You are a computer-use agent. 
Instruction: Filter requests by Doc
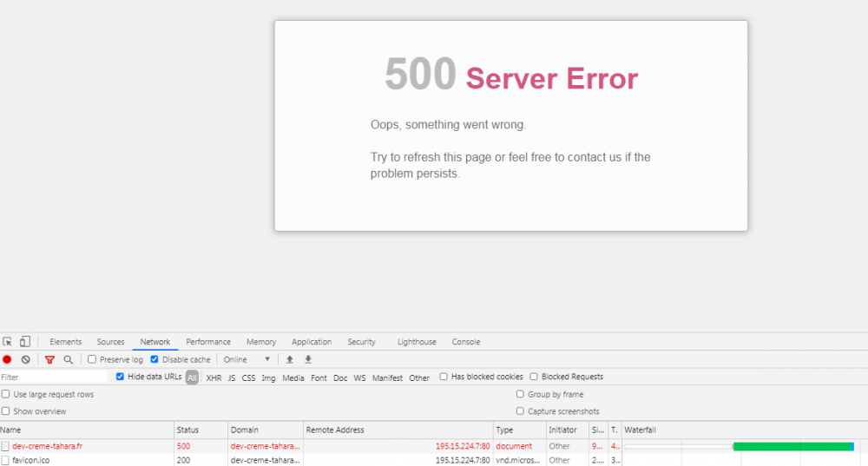[x=340, y=378]
